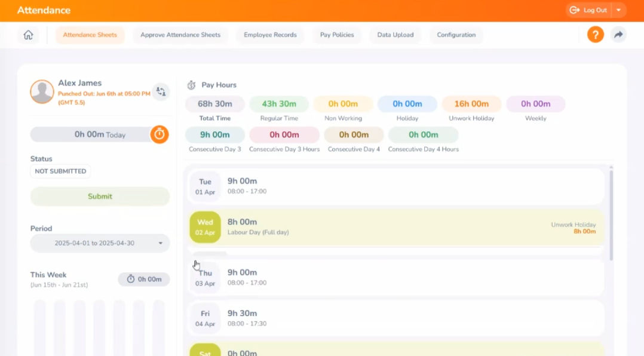Click the Alex James name
The width and height of the screenshot is (644, 356).
(79, 83)
